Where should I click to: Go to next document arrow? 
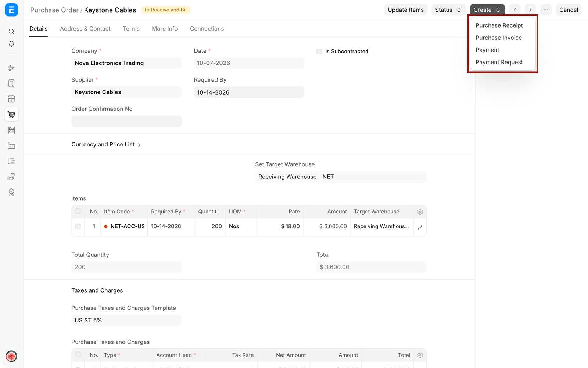pyautogui.click(x=530, y=10)
